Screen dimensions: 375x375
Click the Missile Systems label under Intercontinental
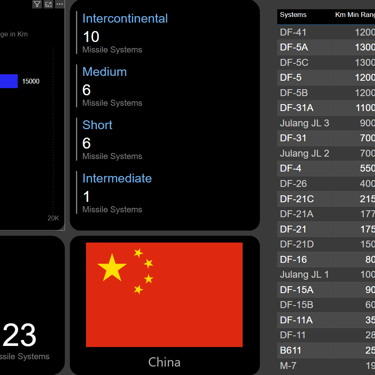tap(112, 50)
